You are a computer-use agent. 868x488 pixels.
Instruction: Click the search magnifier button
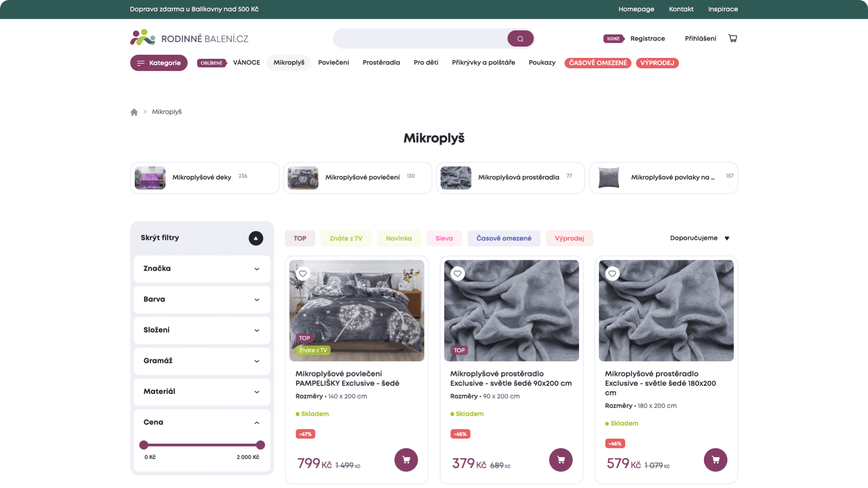(520, 39)
